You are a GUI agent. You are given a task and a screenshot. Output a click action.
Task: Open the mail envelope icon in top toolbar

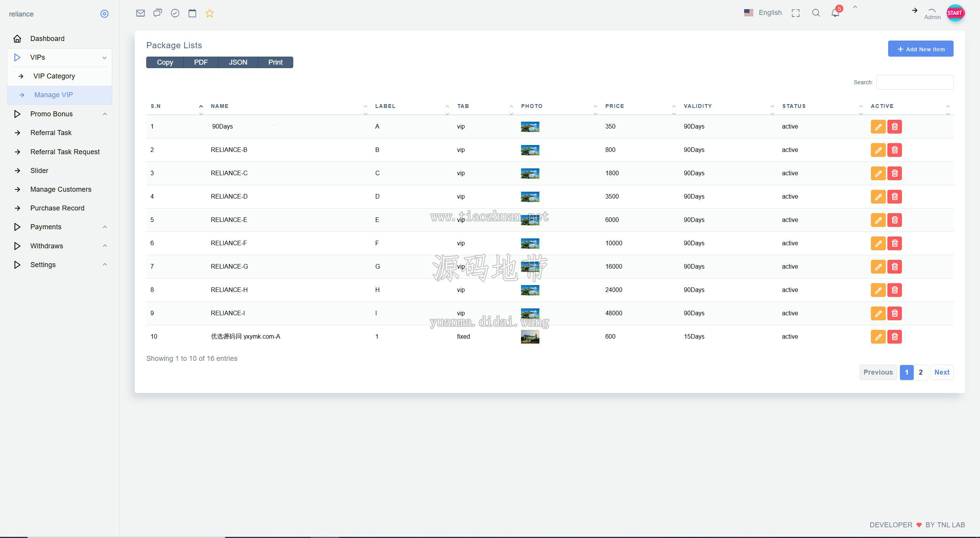click(x=140, y=13)
